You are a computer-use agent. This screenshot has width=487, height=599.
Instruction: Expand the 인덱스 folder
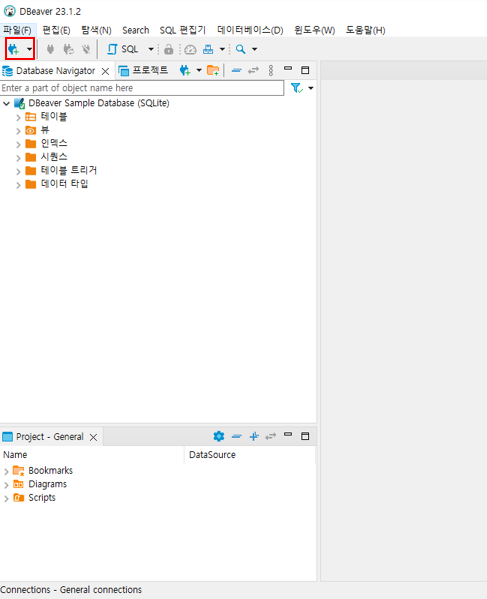click(18, 144)
